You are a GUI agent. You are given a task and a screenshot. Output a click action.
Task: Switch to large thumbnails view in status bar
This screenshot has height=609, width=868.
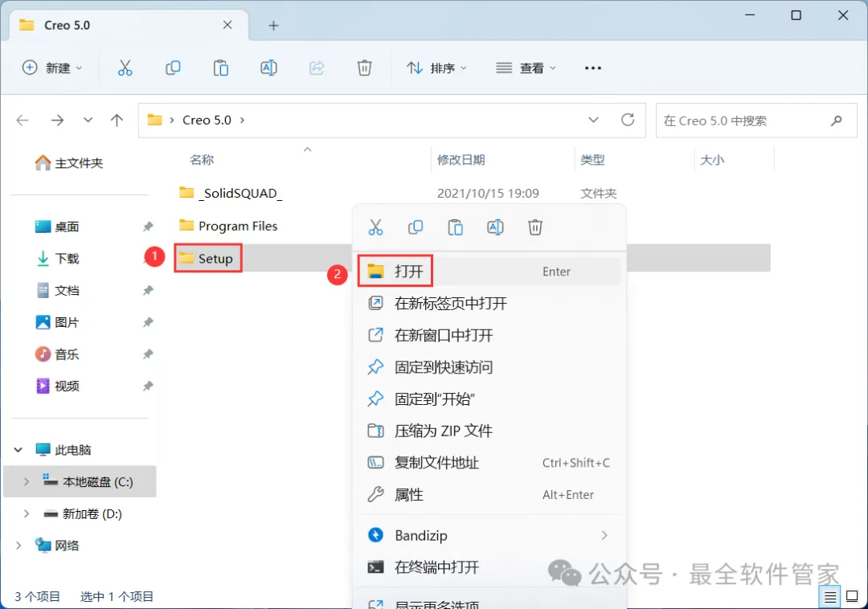[x=852, y=596]
